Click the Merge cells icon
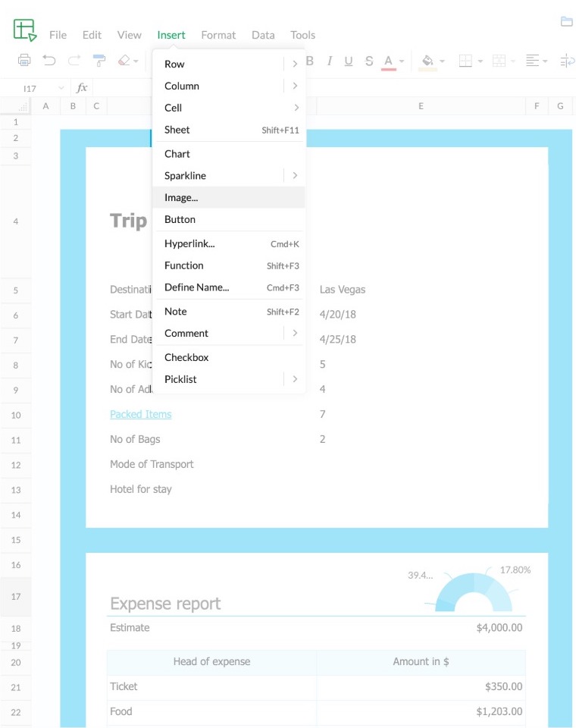This screenshot has width=576, height=728. click(499, 61)
